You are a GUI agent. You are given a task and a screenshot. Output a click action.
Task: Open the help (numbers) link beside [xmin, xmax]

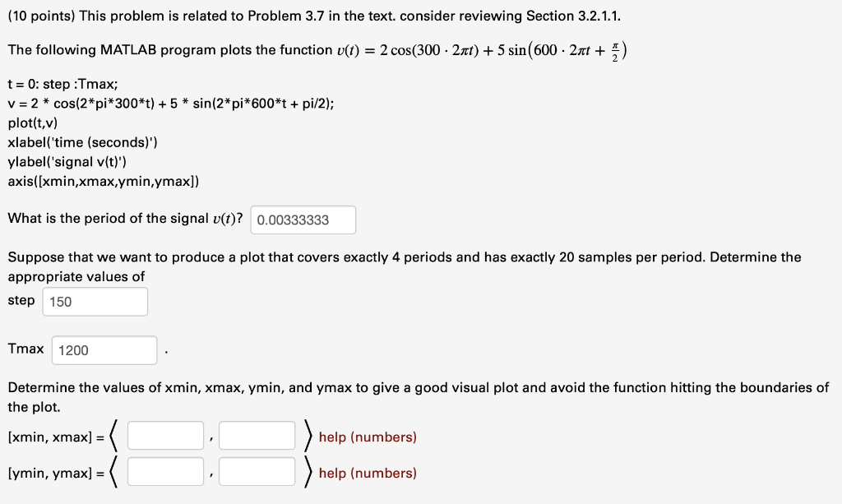(368, 437)
